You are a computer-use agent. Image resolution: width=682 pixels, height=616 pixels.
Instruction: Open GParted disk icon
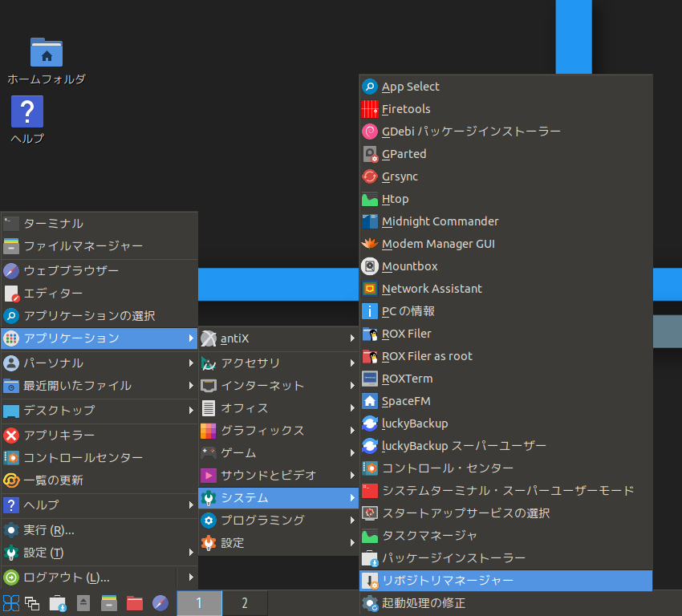tap(370, 154)
